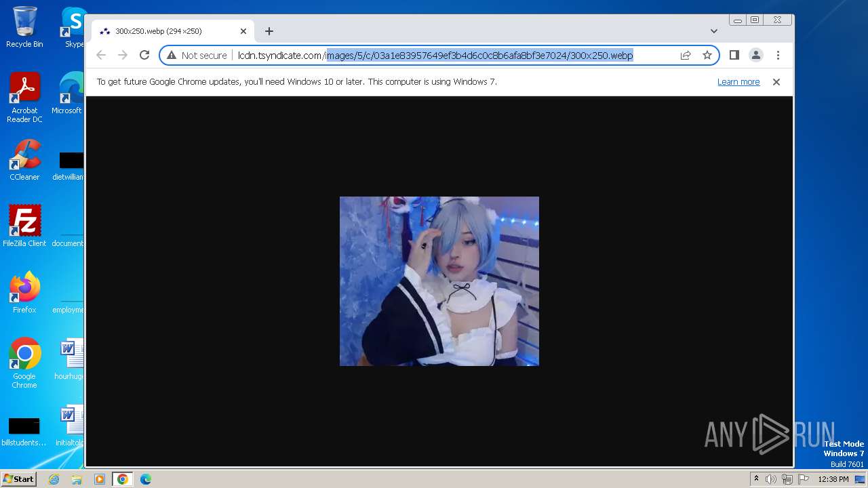
Task: Share this page icon in address bar
Action: click(686, 56)
